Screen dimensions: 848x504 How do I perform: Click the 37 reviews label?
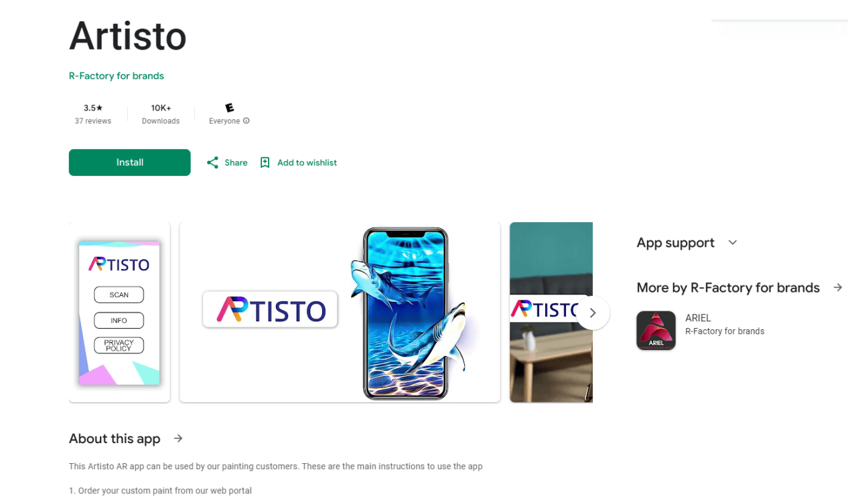(93, 121)
